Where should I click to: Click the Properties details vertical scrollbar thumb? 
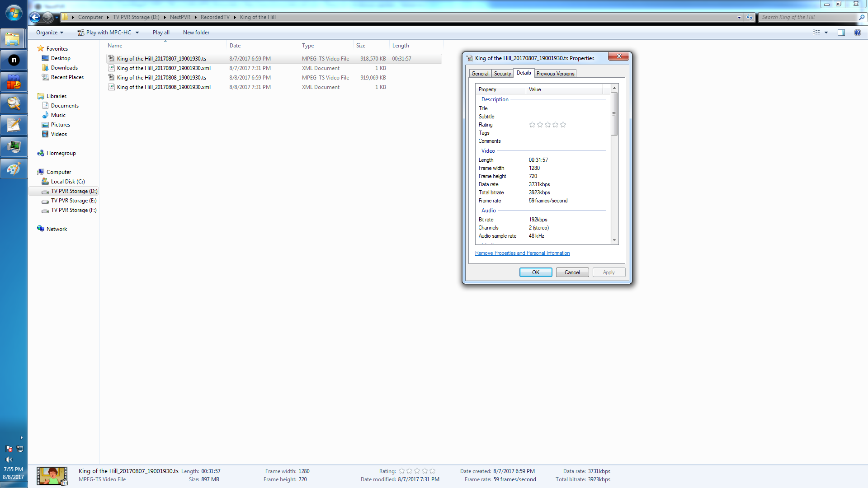[614, 114]
